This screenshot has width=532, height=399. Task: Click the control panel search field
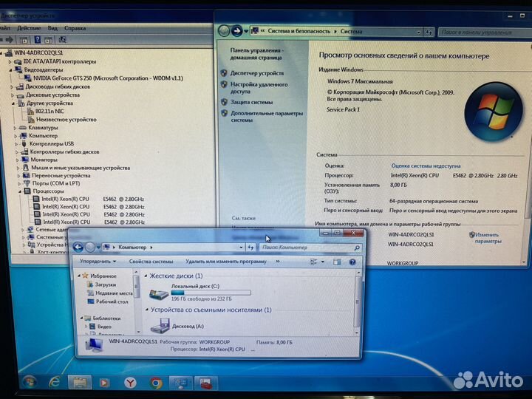point(485,33)
